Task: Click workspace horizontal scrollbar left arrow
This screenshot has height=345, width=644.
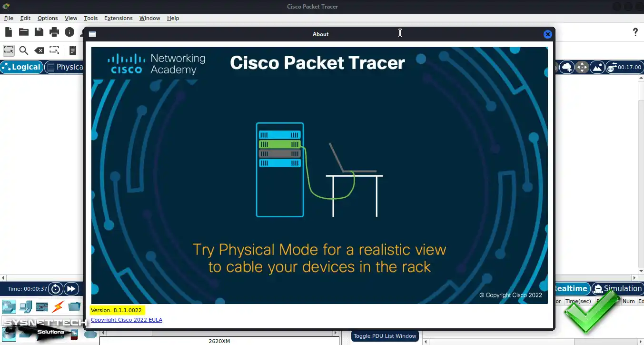Action: pos(3,278)
